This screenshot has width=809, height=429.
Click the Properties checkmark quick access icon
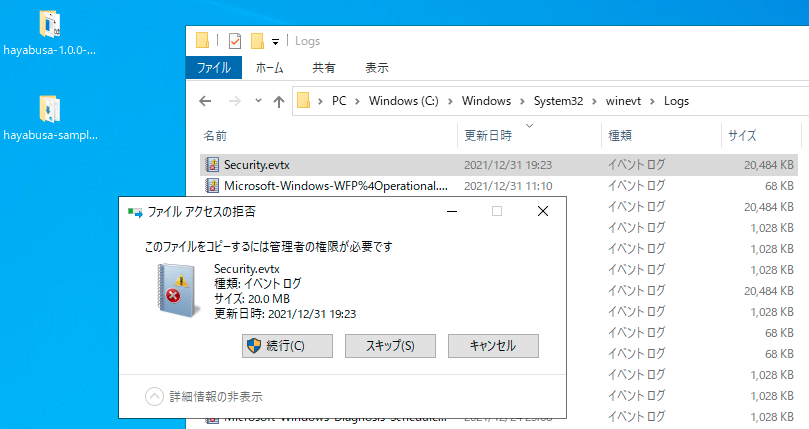point(235,40)
